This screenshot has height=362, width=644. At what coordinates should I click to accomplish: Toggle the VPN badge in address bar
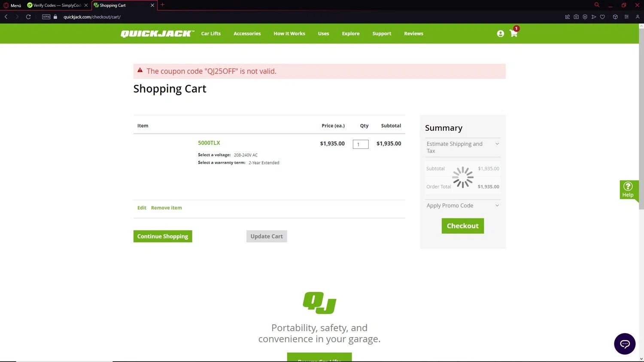point(46,17)
